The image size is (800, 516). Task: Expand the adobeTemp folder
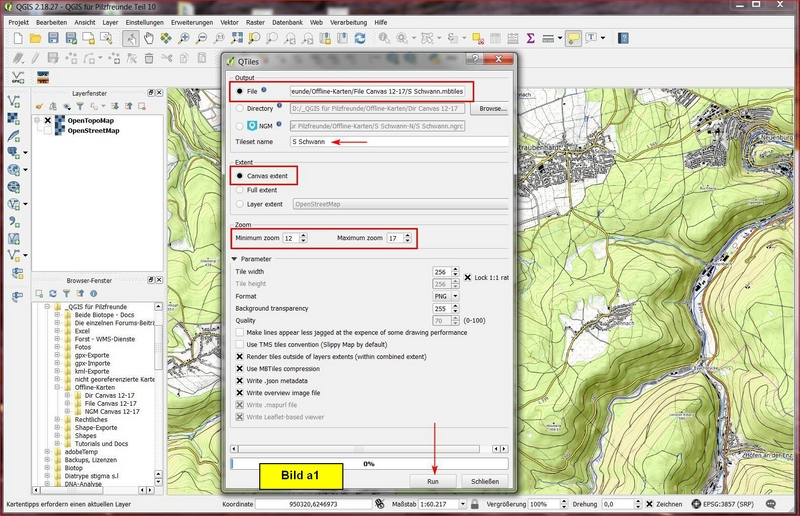coord(47,452)
